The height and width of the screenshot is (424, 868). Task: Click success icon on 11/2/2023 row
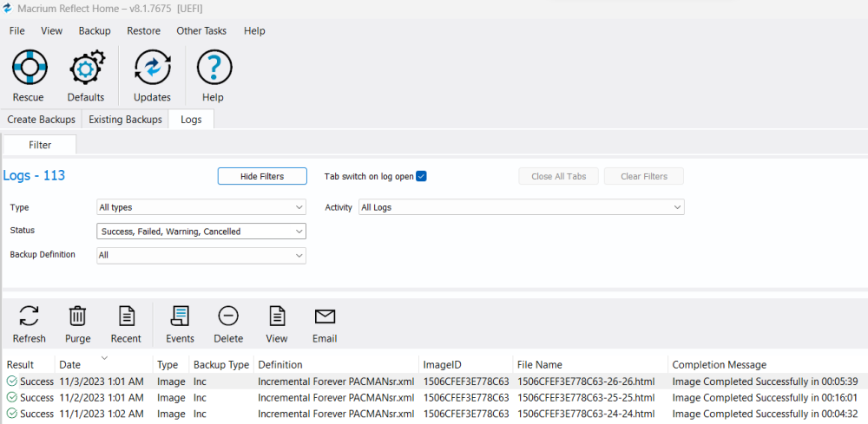pos(12,397)
